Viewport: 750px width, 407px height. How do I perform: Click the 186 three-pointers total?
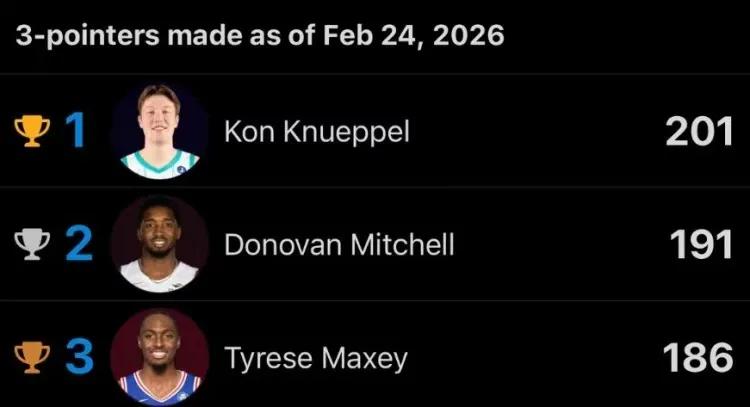point(700,358)
